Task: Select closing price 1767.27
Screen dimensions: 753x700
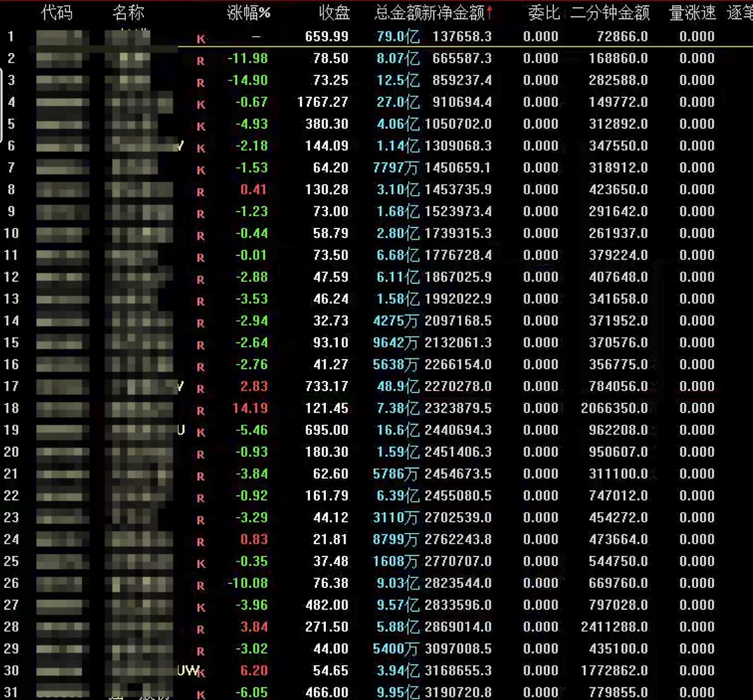Action: pos(323,103)
